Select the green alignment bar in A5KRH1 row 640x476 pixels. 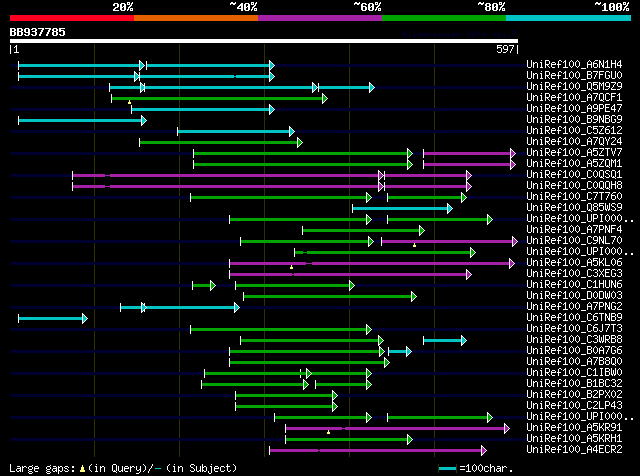(x=349, y=440)
